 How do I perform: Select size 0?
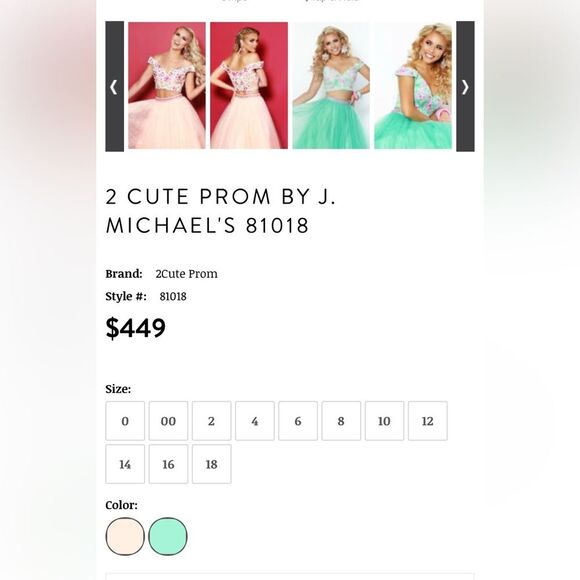125,421
